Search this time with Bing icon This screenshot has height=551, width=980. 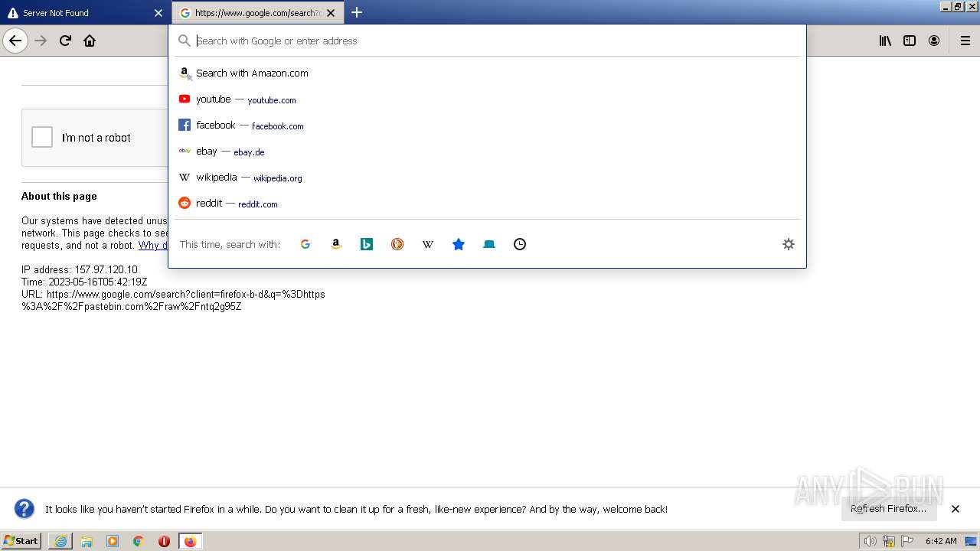[x=367, y=244]
